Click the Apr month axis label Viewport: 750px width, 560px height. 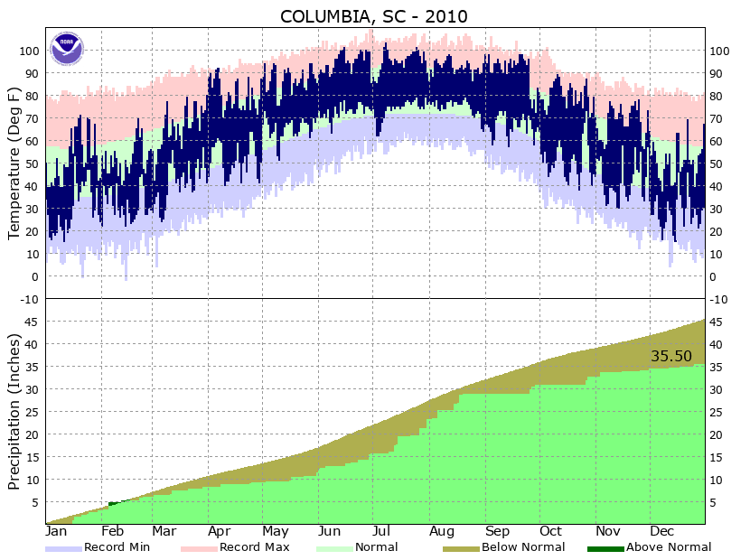click(x=219, y=532)
